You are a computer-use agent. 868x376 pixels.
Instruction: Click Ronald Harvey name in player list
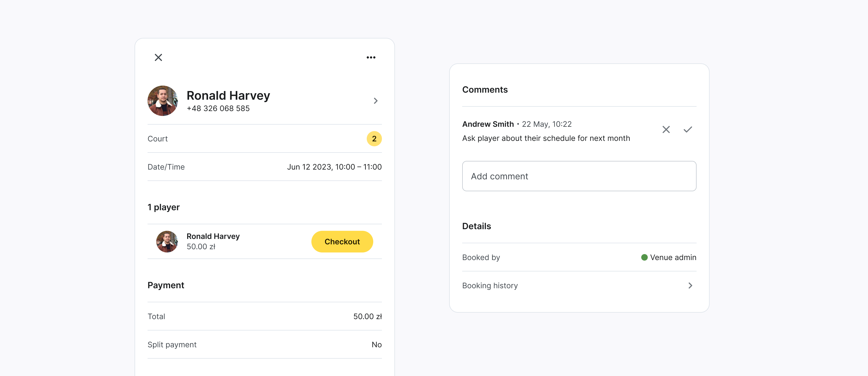[x=213, y=236]
